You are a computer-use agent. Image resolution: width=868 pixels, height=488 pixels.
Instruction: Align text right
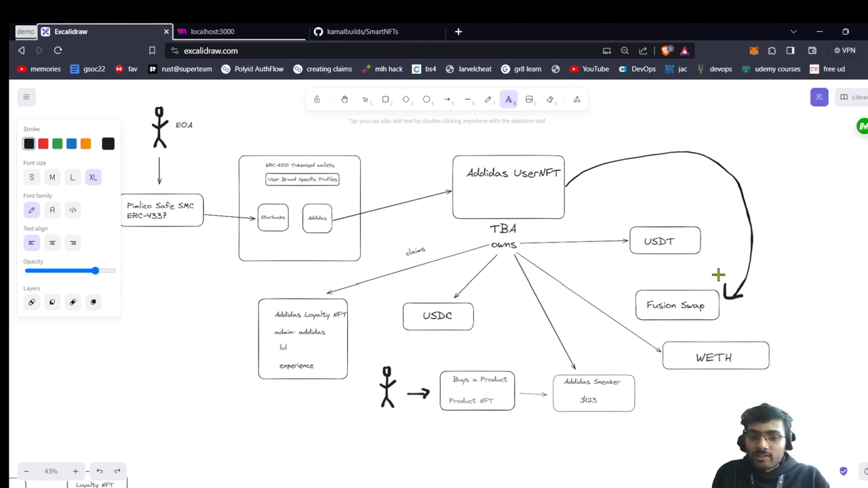click(x=73, y=243)
